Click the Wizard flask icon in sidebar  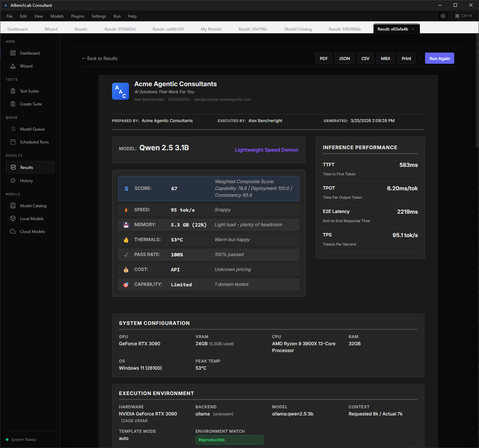[x=13, y=66]
